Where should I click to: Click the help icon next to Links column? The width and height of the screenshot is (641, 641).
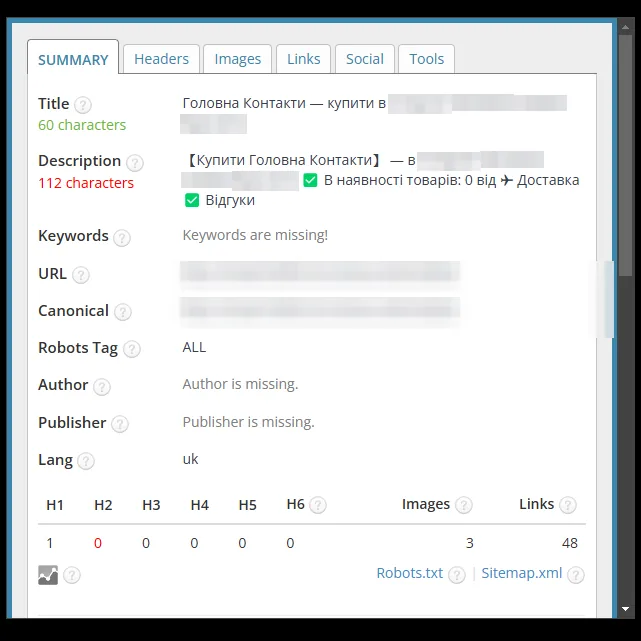click(x=568, y=505)
